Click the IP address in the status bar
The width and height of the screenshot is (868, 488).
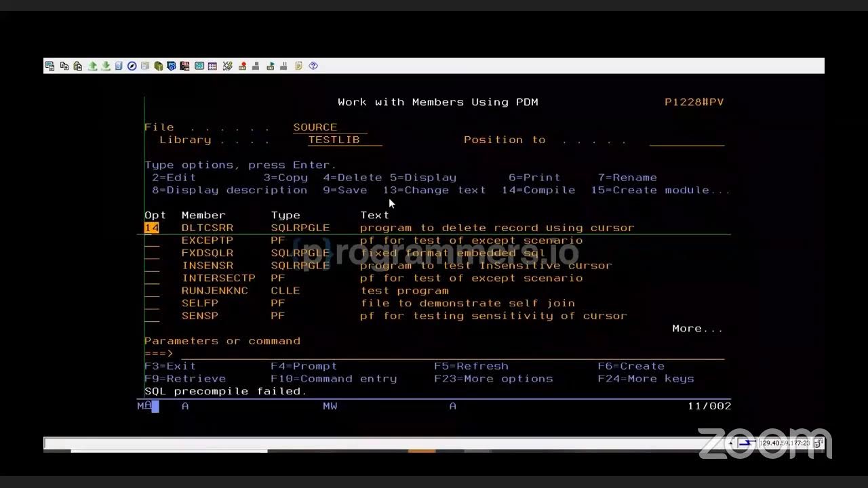(x=785, y=443)
